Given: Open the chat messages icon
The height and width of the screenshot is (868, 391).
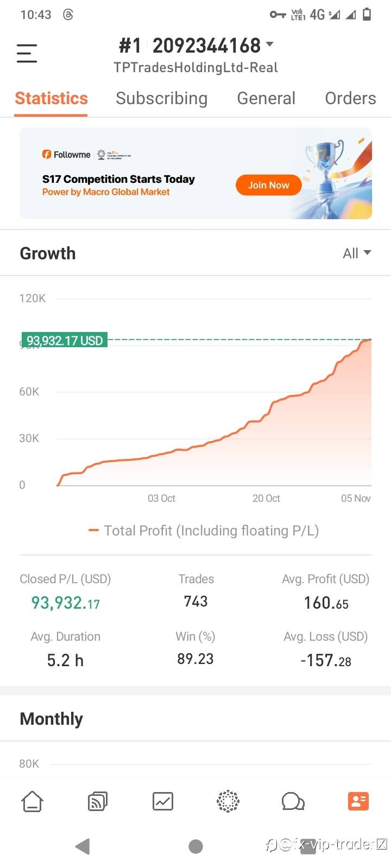Looking at the screenshot, I should pyautogui.click(x=293, y=801).
